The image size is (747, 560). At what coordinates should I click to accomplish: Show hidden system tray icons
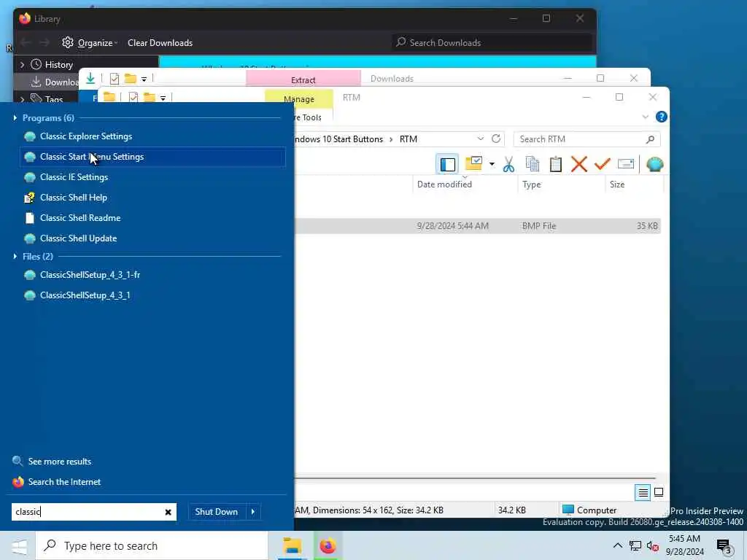click(x=617, y=545)
